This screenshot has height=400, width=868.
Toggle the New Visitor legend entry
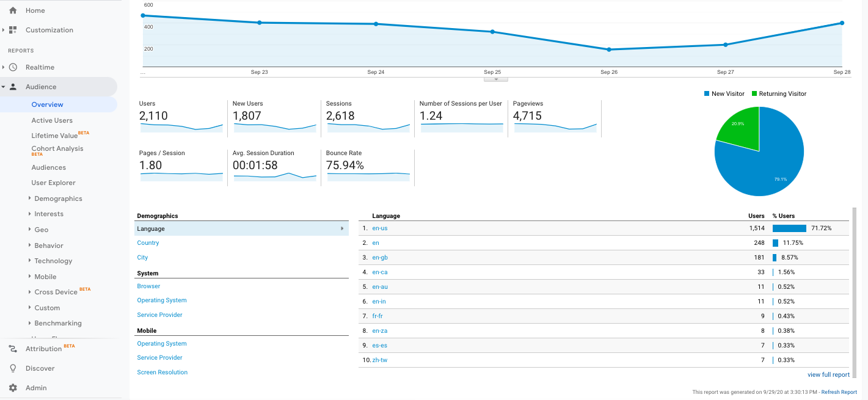click(724, 93)
